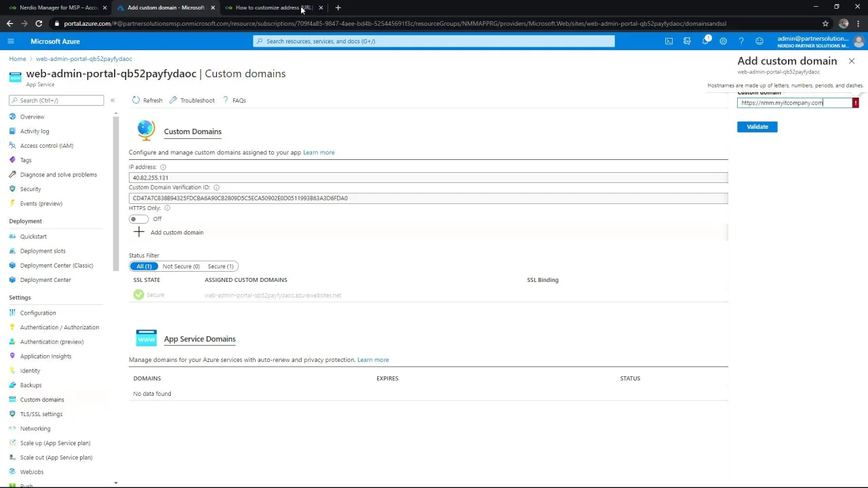Click the plus icon for Add custom domain
868x488 pixels.
point(139,232)
